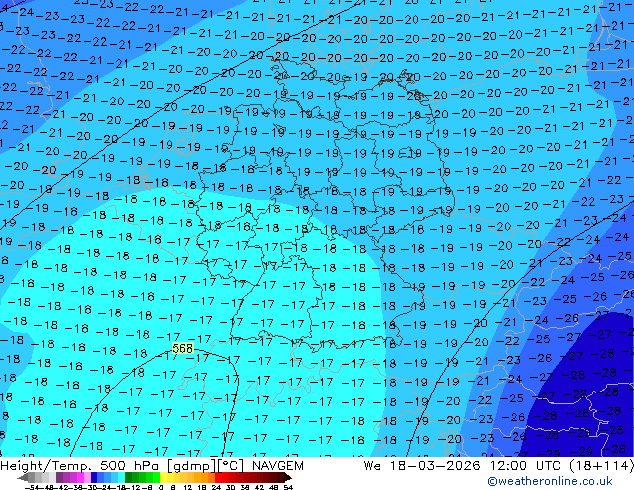Click the -54 legend scale value
Image resolution: width=634 pixels, height=490 pixels.
32,487
